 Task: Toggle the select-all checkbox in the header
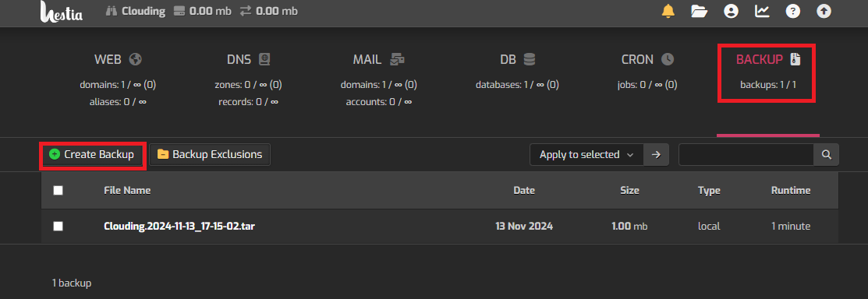pos(58,191)
